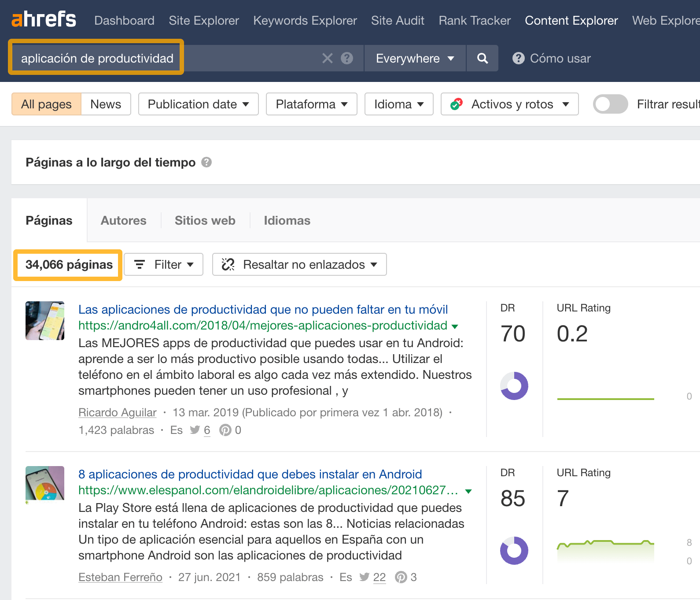Switch to Sitios web tab

205,220
